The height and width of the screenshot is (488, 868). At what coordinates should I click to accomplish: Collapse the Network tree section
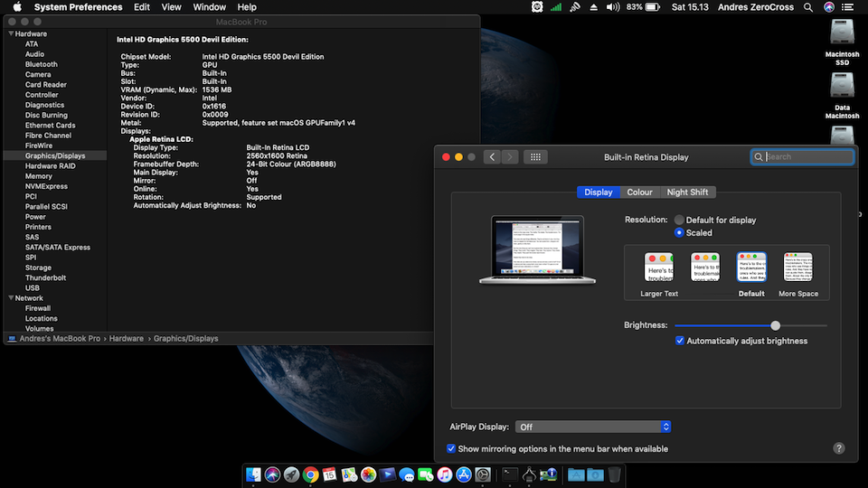pyautogui.click(x=10, y=298)
